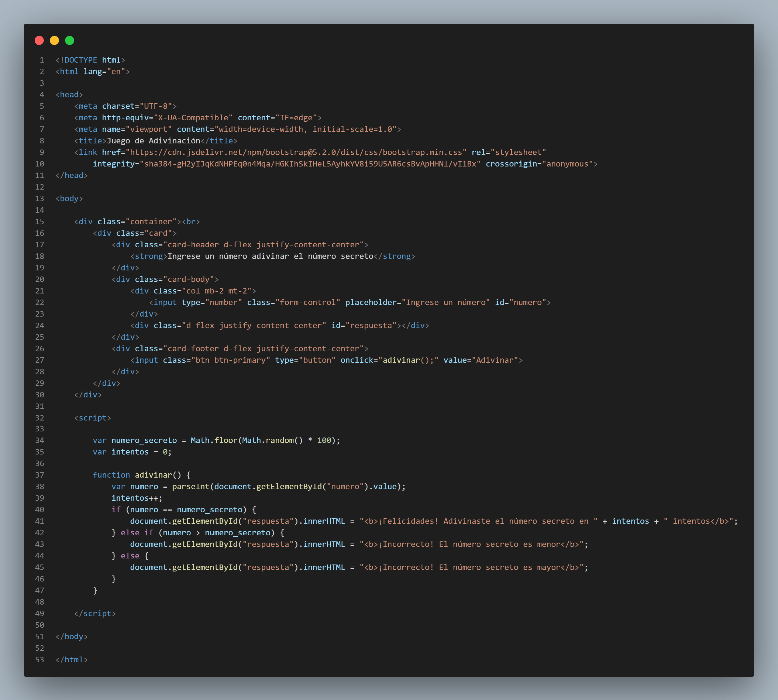Click the div class="card-body" line
This screenshot has width=778, height=700.
(165, 279)
